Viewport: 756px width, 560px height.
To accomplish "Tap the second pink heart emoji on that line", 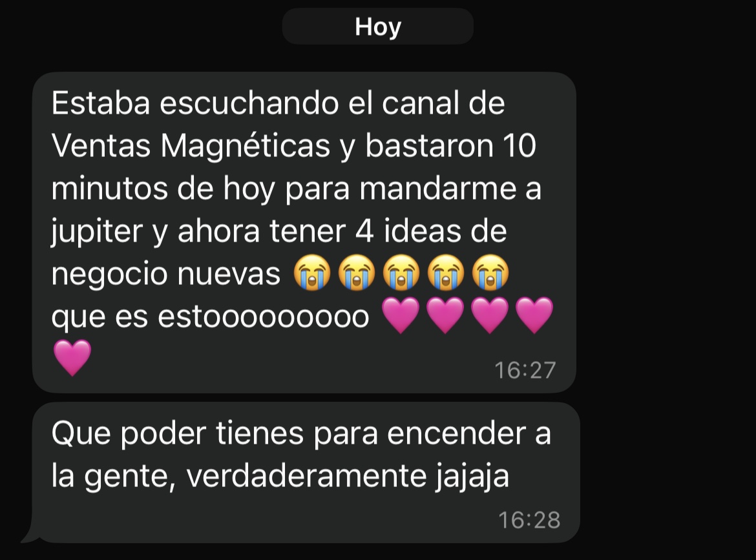I will point(445,315).
